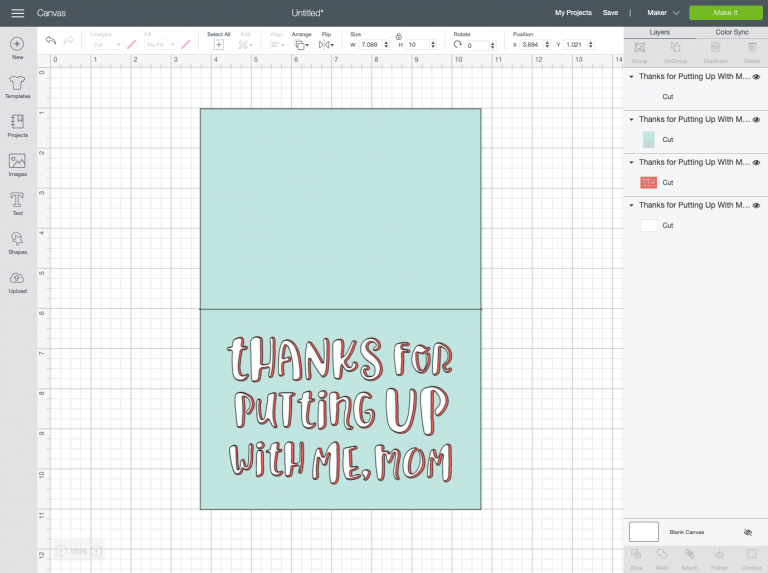This screenshot has height=573, width=768.
Task: Click the Contour tool
Action: (751, 559)
